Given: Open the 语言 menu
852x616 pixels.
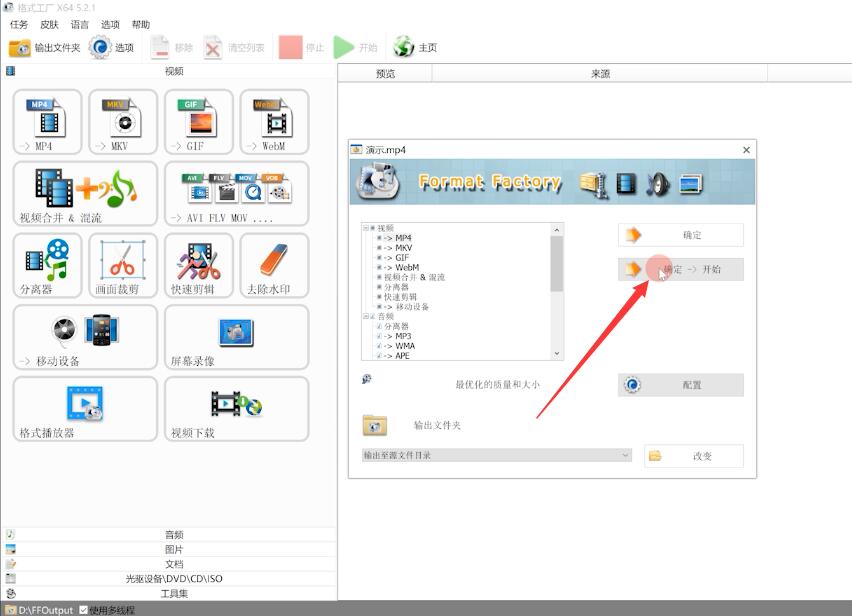Looking at the screenshot, I should (79, 24).
